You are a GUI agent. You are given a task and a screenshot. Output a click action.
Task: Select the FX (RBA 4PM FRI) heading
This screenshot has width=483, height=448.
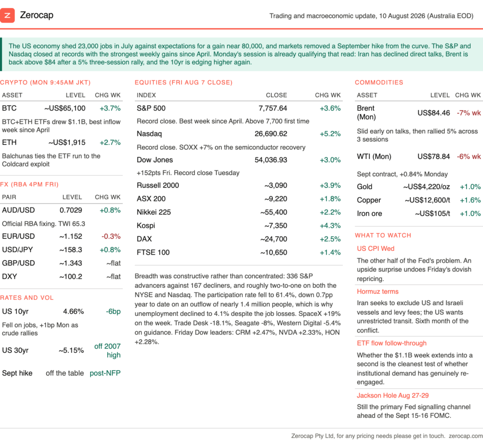[x=29, y=184]
